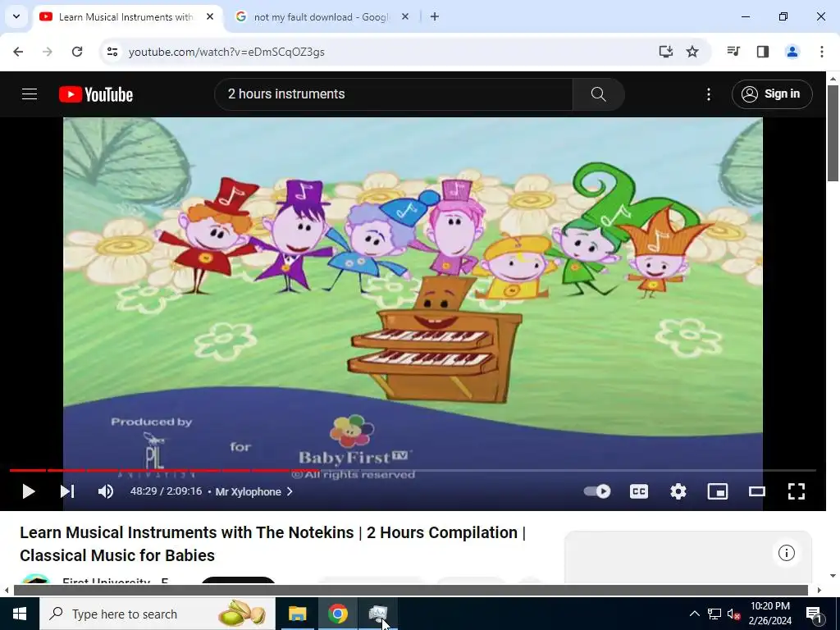Select the Learn Musical Instruments tab
Image resolution: width=840 pixels, height=630 pixels.
click(x=126, y=17)
